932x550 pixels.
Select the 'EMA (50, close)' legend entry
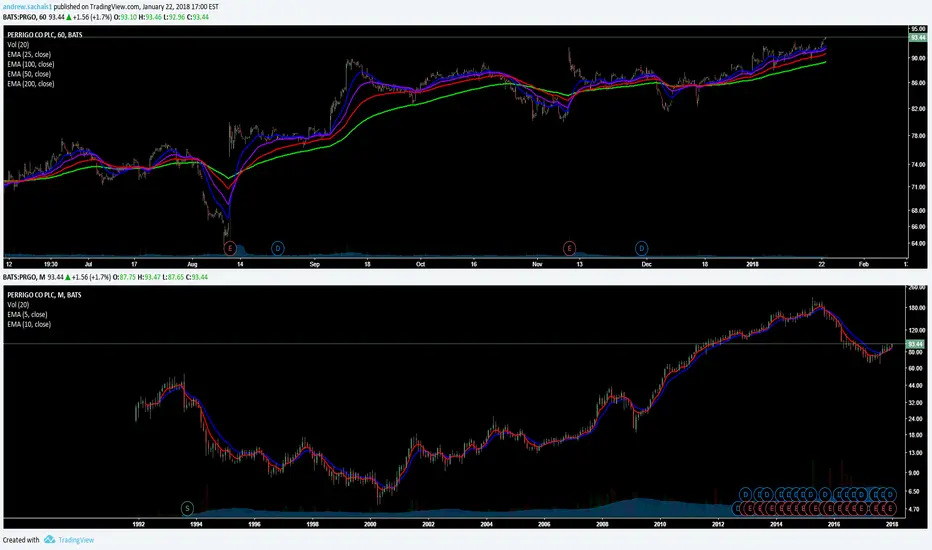[29, 74]
